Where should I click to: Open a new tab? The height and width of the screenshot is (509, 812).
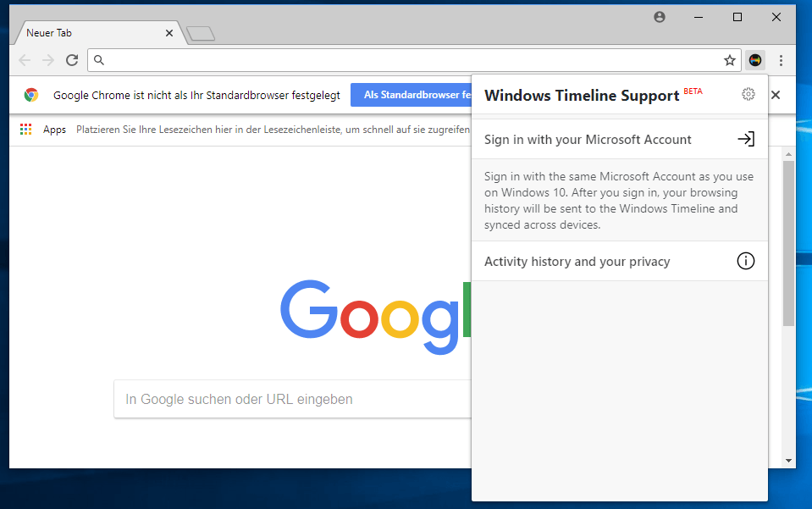(x=201, y=34)
